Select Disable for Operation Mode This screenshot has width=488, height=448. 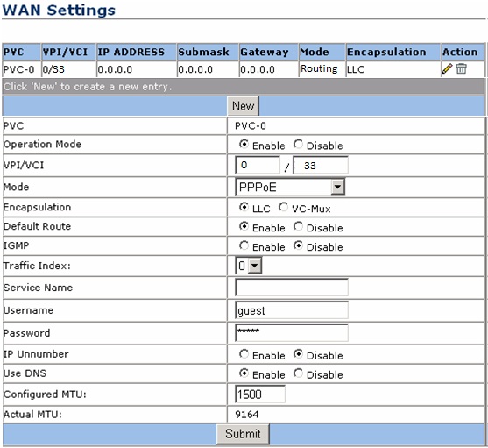[298, 144]
